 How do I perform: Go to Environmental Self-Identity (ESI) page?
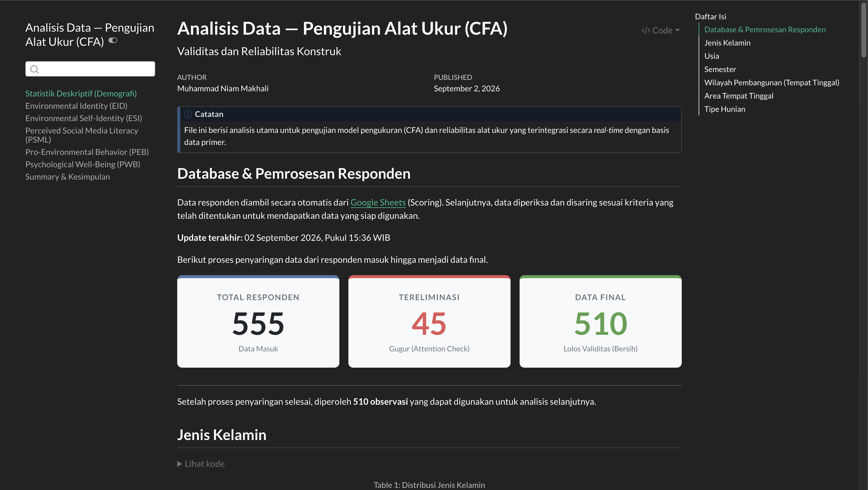coord(83,118)
